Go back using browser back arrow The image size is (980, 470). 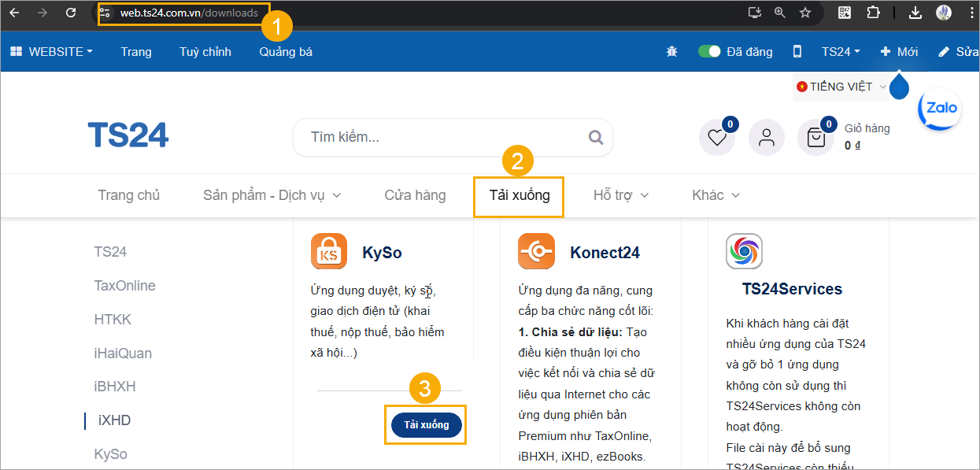pyautogui.click(x=14, y=13)
